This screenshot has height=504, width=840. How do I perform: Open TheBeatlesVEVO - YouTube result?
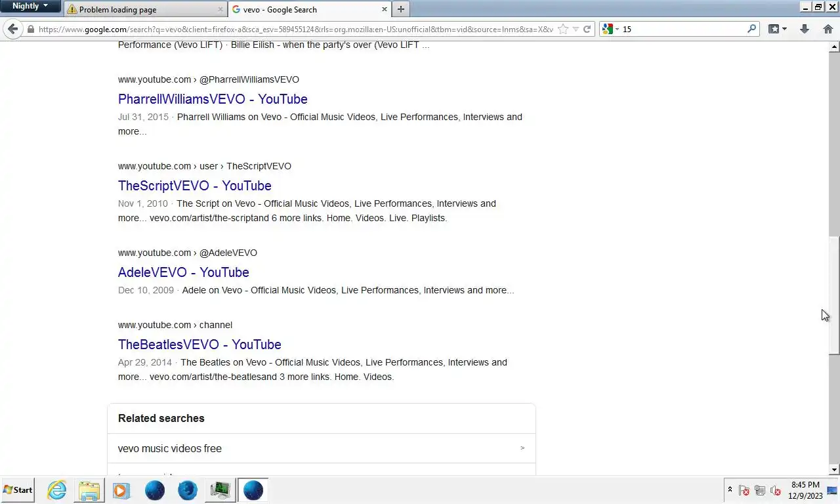click(x=199, y=345)
